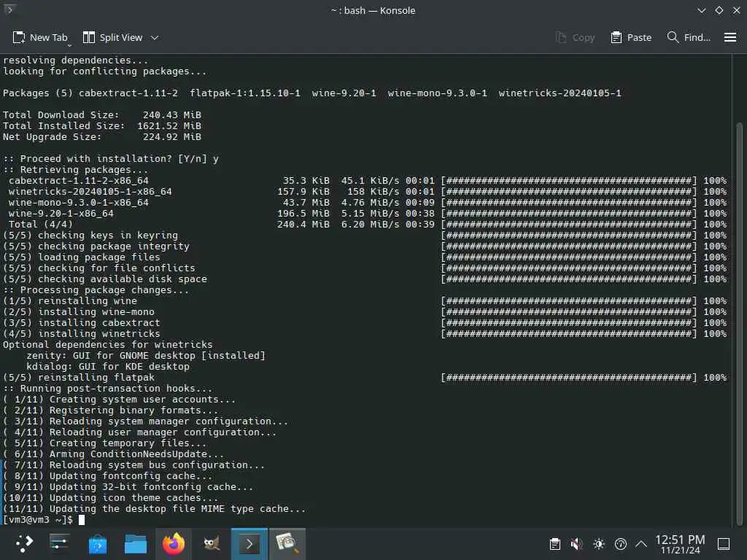The image size is (747, 560).
Task: Click "(2/5) installing wine-mono" line
Action: pos(79,312)
